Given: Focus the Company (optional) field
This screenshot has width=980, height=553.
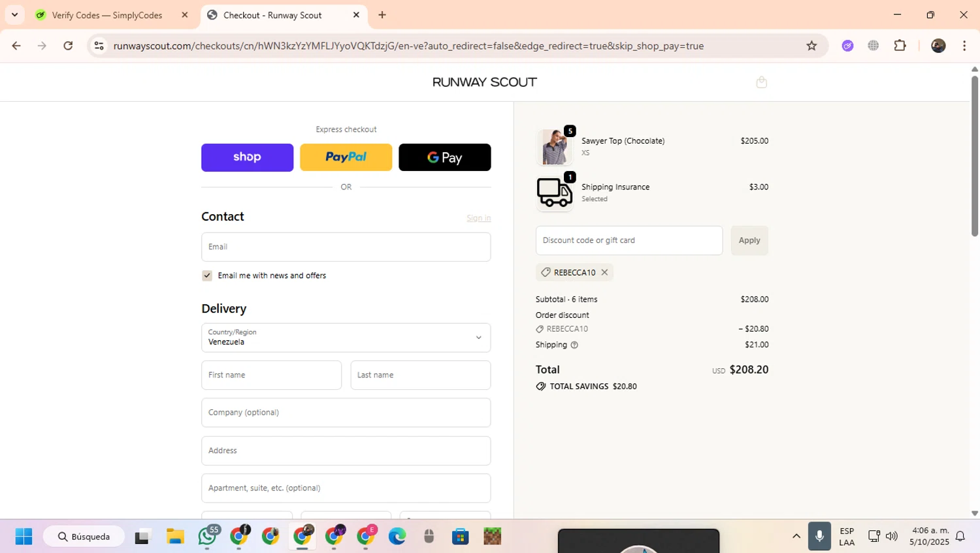Looking at the screenshot, I should 346,413.
